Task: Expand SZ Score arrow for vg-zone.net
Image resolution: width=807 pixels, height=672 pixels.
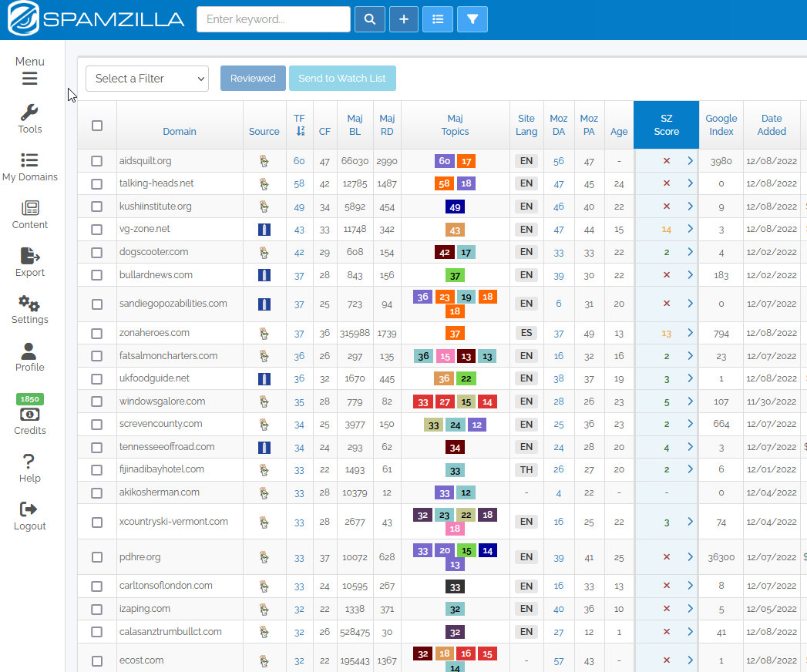Action: click(x=690, y=230)
